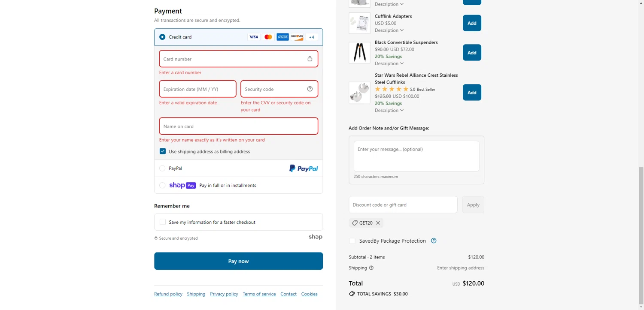Image resolution: width=644 pixels, height=310 pixels.
Task: Remove the GET20 discount code
Action: pos(378,223)
